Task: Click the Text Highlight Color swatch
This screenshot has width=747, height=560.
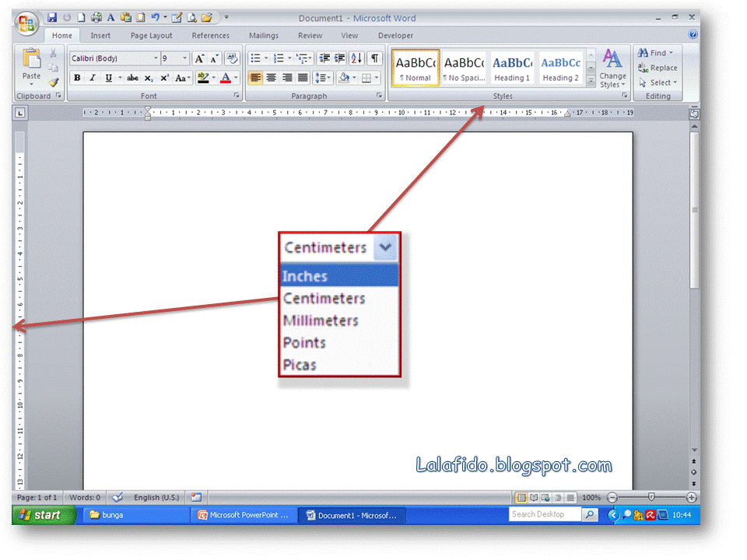Action: pyautogui.click(x=203, y=78)
